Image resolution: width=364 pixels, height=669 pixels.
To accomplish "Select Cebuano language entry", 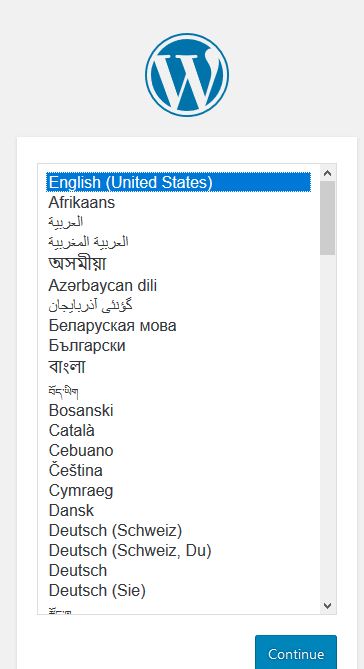I will point(178,451).
